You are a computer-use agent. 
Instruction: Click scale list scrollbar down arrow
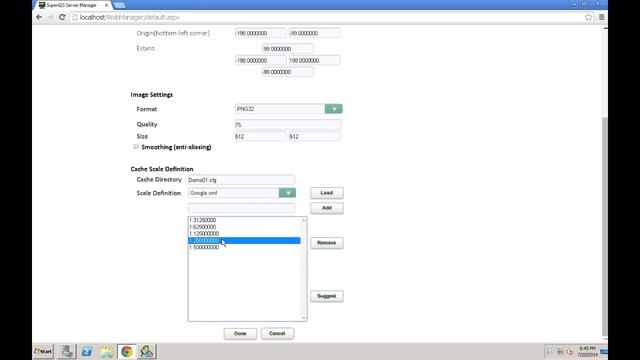303,318
